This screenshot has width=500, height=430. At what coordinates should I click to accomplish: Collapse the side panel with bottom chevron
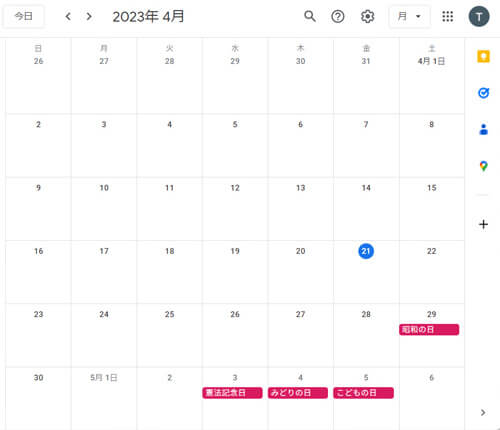click(x=483, y=413)
